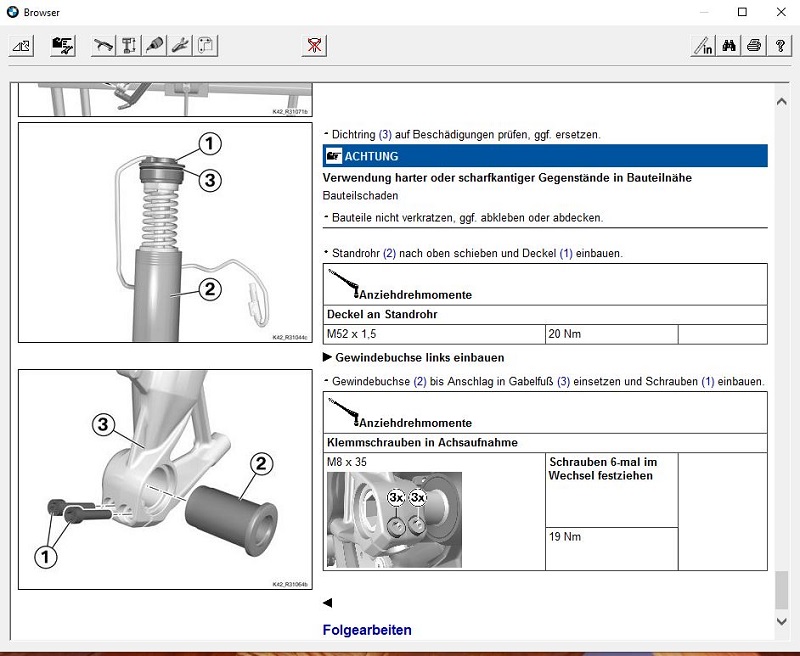Click the inch unit conversion icon
This screenshot has height=656, width=800.
tap(703, 45)
